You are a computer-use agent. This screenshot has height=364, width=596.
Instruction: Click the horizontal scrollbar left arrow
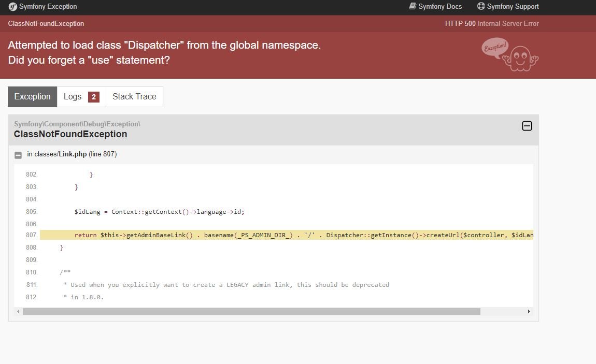[x=18, y=312]
